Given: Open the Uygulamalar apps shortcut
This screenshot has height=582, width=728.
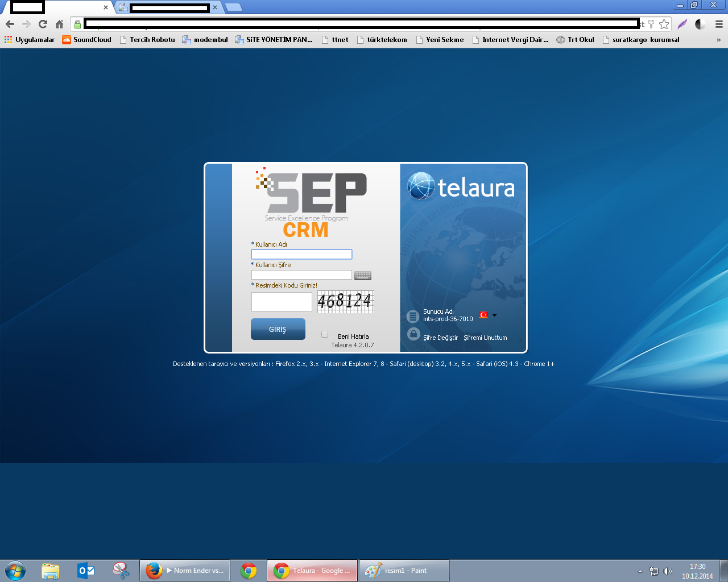Looking at the screenshot, I should [x=30, y=40].
